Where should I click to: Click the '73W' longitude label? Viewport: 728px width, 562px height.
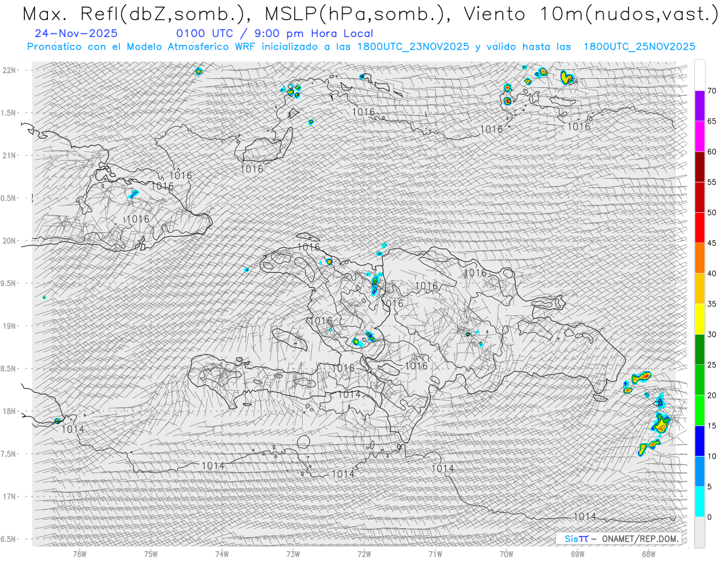point(293,554)
